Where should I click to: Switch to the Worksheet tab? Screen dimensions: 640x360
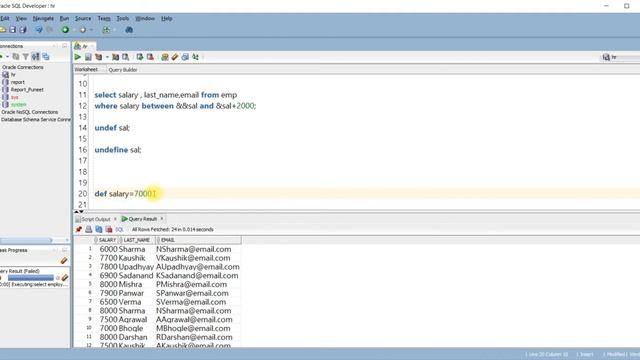click(x=87, y=69)
